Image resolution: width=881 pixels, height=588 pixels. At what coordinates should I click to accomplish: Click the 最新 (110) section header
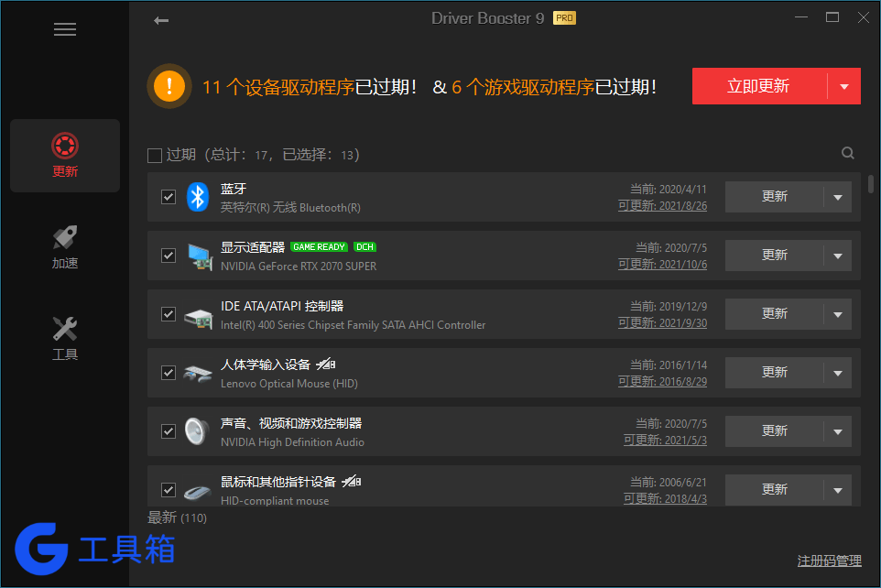coord(177,517)
